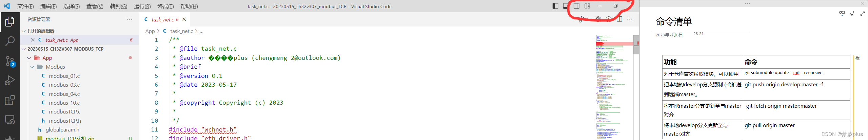Close the task_net.c editor tab
Screen dimensions: 868x140
coord(184,19)
